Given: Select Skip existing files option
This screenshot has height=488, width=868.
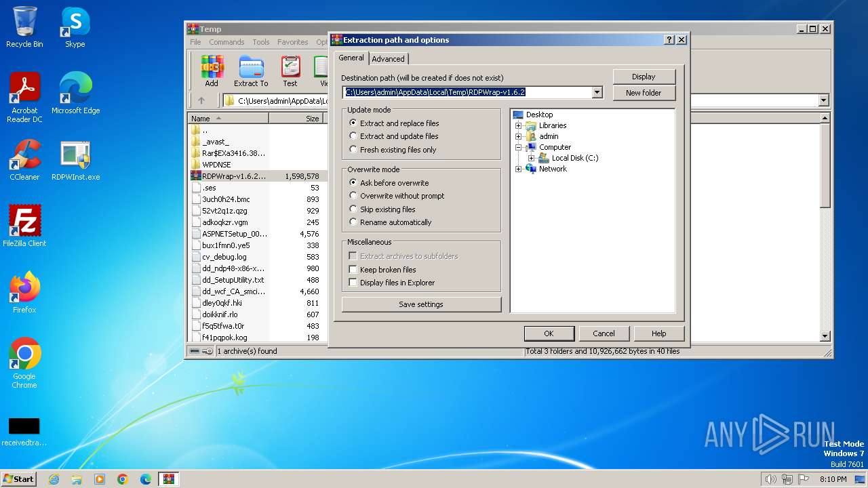Looking at the screenshot, I should coord(382,209).
